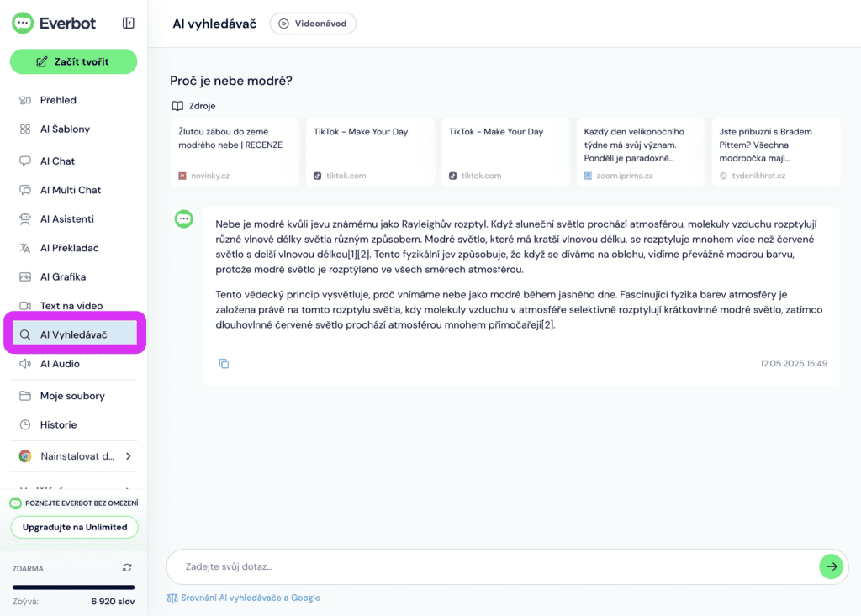
Task: Focus the Zadejte svůj dotaz input field
Action: pos(492,566)
